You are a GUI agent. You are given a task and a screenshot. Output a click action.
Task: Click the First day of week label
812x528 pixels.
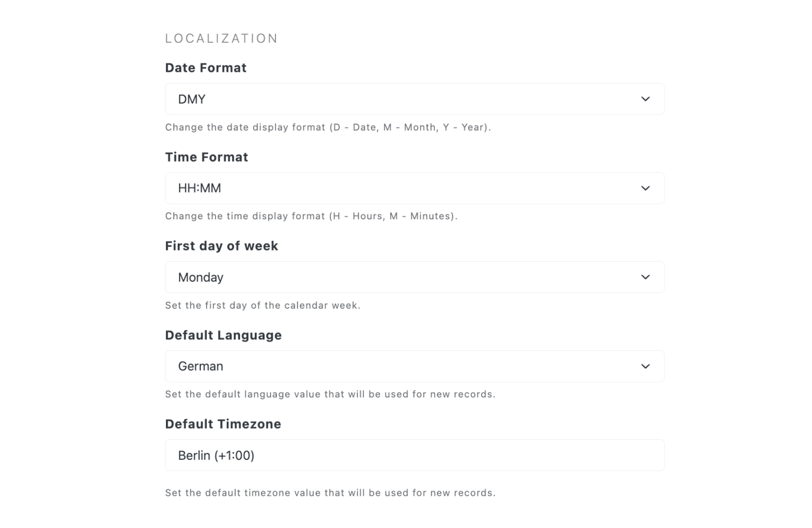point(222,245)
